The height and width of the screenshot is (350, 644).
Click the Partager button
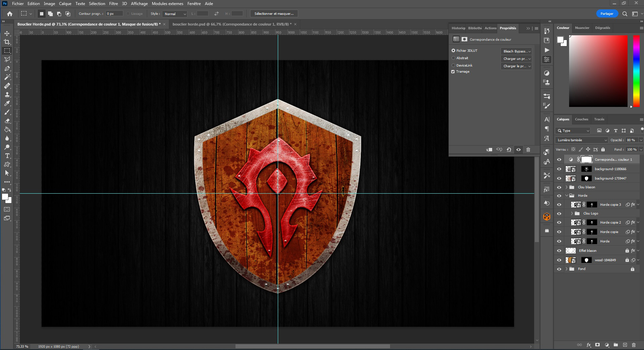(x=607, y=14)
